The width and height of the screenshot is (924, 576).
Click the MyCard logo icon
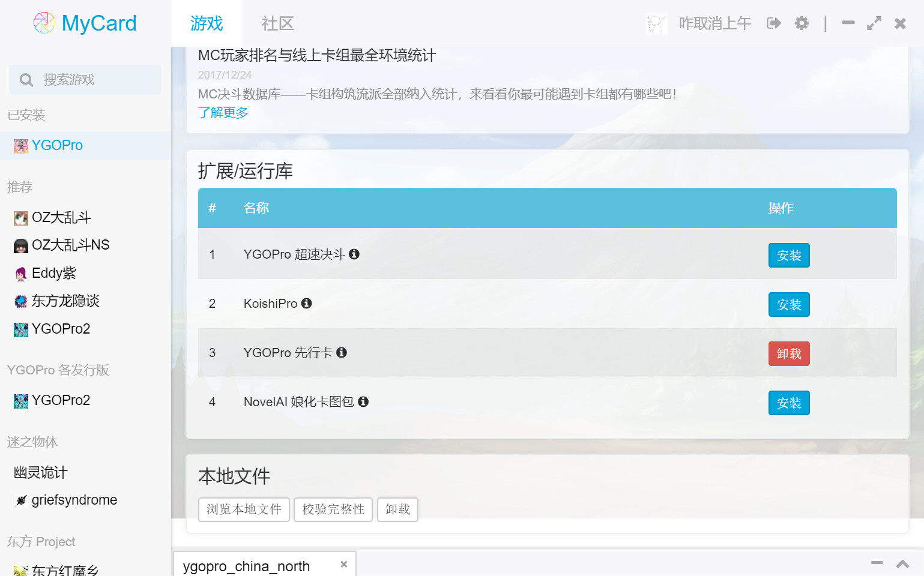pos(44,23)
